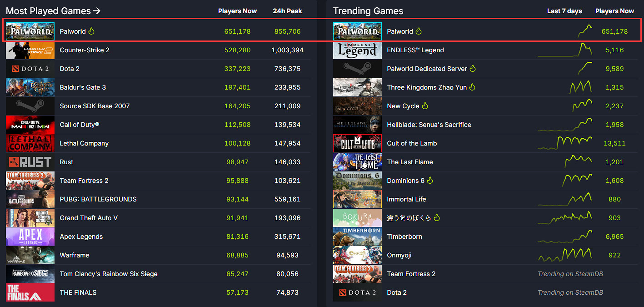Screen dimensions: 644x307
Task: Open the Most Played Games heading link
Action: pos(53,11)
